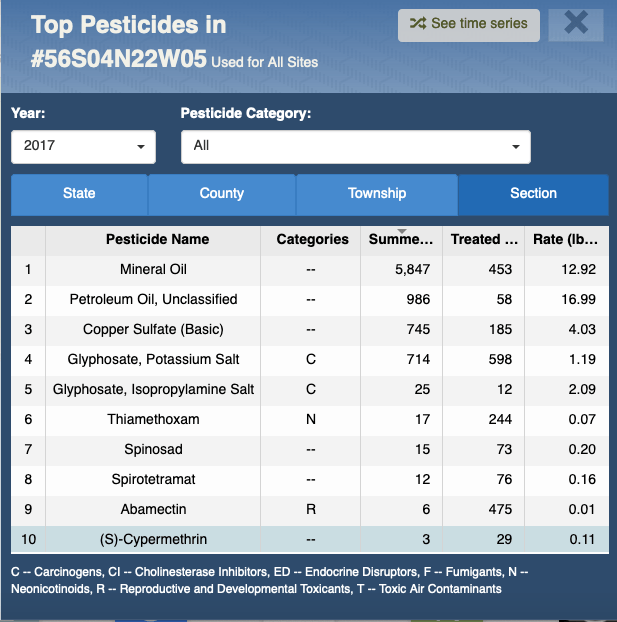
Task: Select the Abamectin pesticide name
Action: pos(153,509)
